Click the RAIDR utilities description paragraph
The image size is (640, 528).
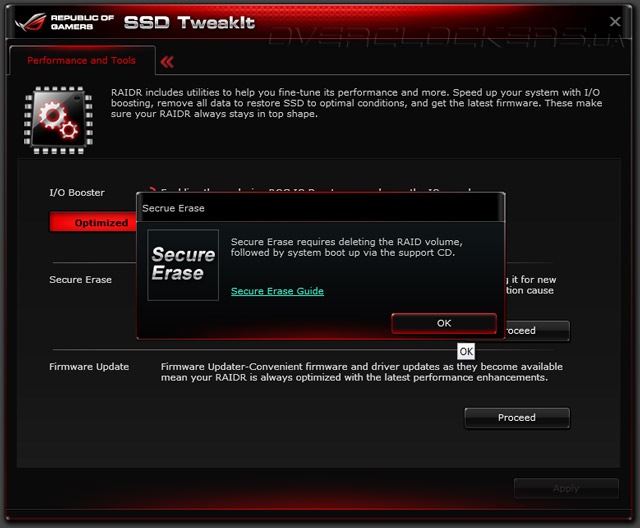356,103
